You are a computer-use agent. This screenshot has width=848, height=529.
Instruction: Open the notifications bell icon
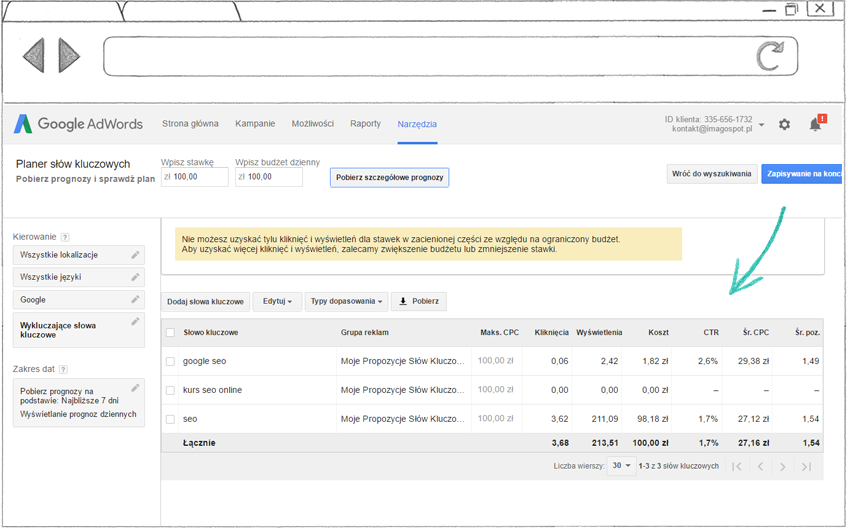[x=815, y=124]
